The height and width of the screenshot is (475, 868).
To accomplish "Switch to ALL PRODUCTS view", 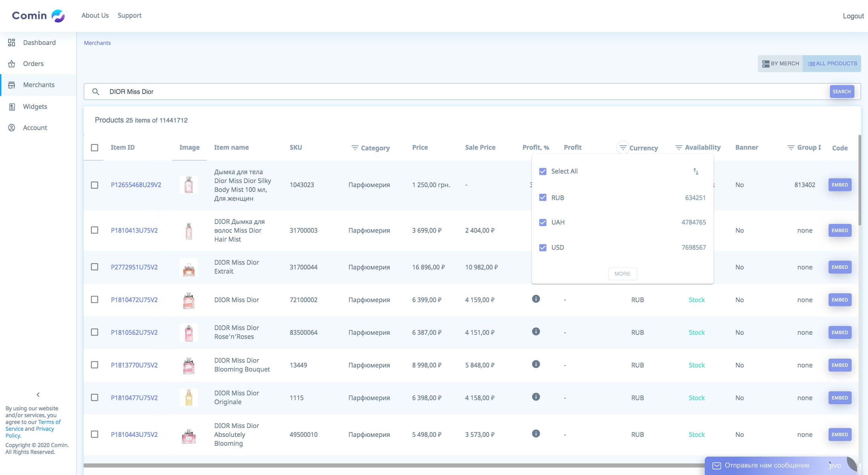I will coord(832,64).
